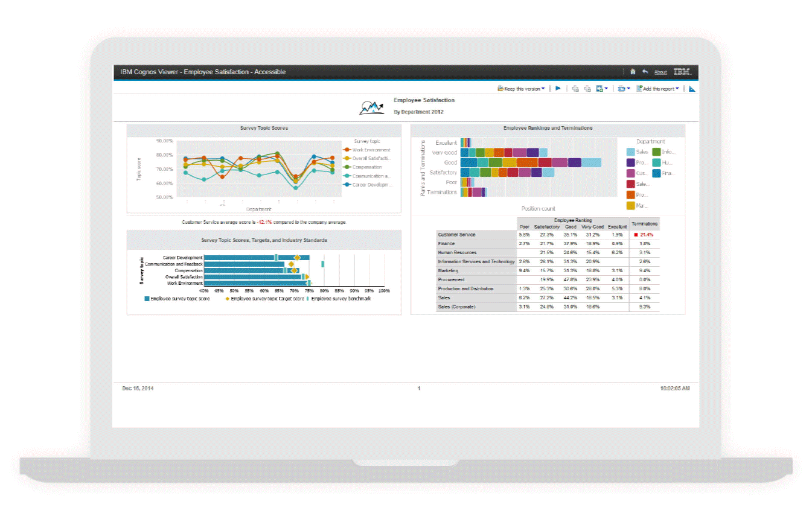Viewport: 812px width, 522px height.
Task: Click the second print icon on the toolbar
Action: pos(587,88)
